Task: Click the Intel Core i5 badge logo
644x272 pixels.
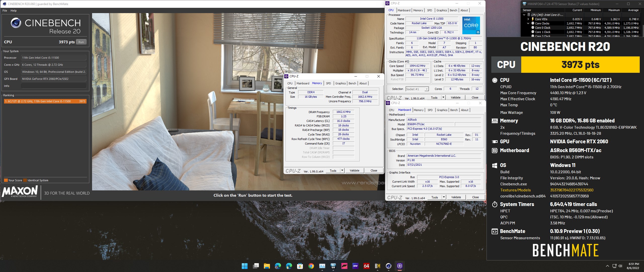Action: 471,25
